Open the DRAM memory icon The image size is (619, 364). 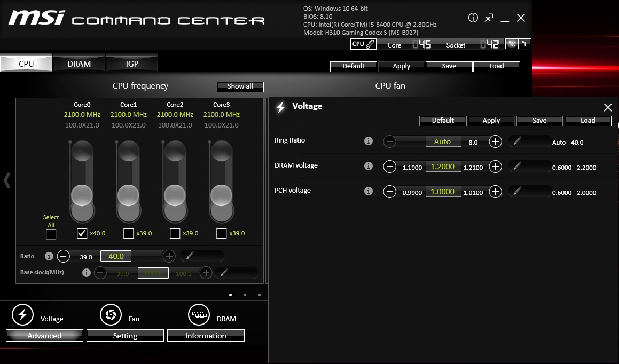pos(199,315)
